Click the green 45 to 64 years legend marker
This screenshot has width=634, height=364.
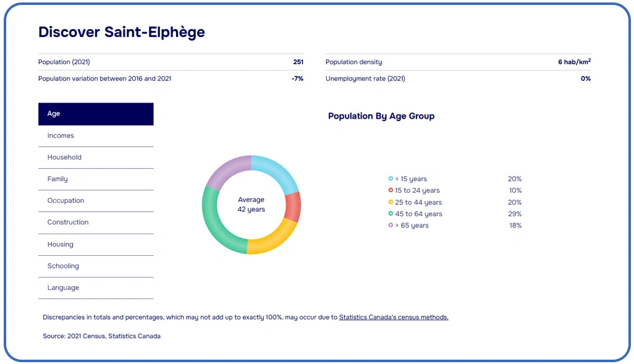390,214
